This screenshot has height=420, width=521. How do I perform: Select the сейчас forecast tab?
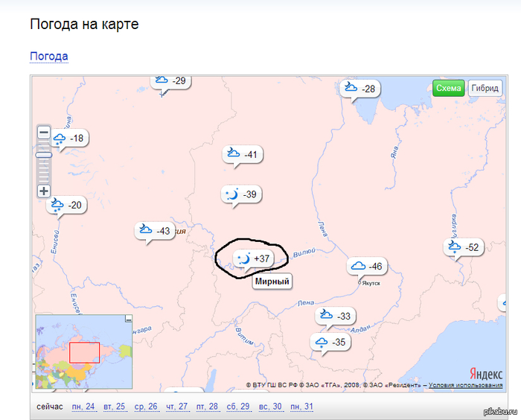50,407
